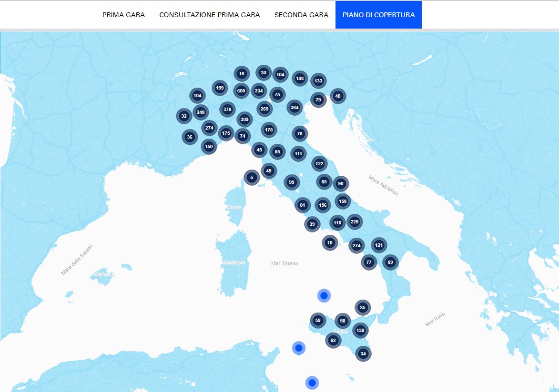This screenshot has height=392, width=559.
Task: Select the SECONDA GARA tab
Action: point(301,15)
